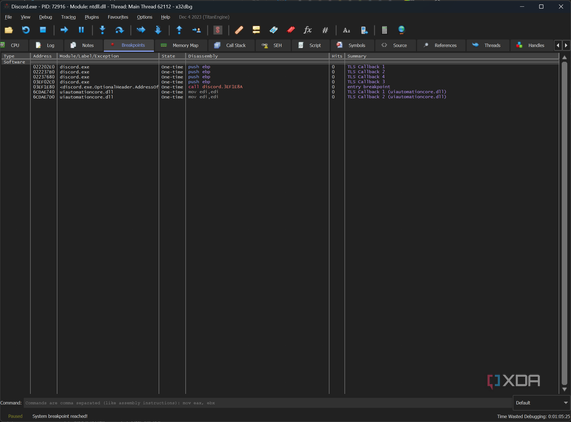Open the Labels tag icon
This screenshot has width=571, height=422.
[x=273, y=30]
